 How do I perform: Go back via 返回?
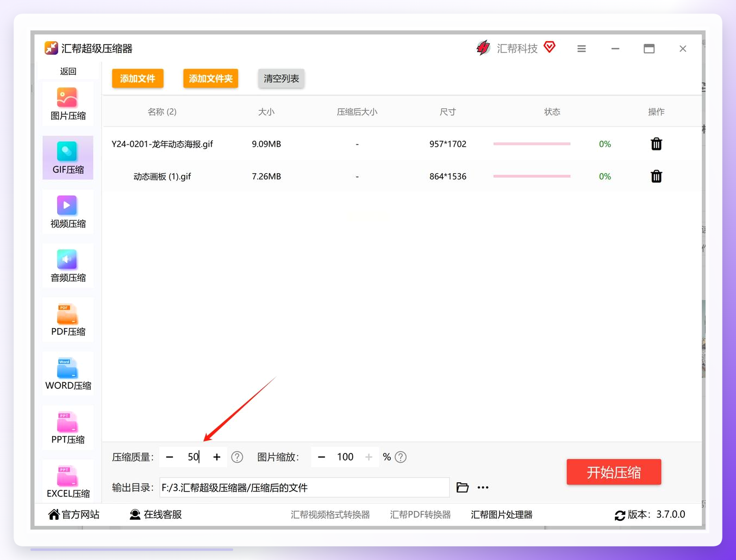click(x=68, y=71)
